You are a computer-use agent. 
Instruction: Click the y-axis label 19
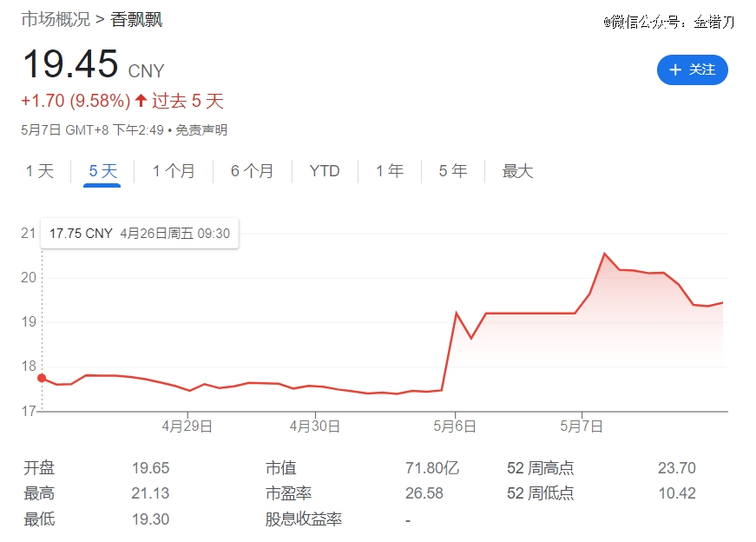coord(29,322)
